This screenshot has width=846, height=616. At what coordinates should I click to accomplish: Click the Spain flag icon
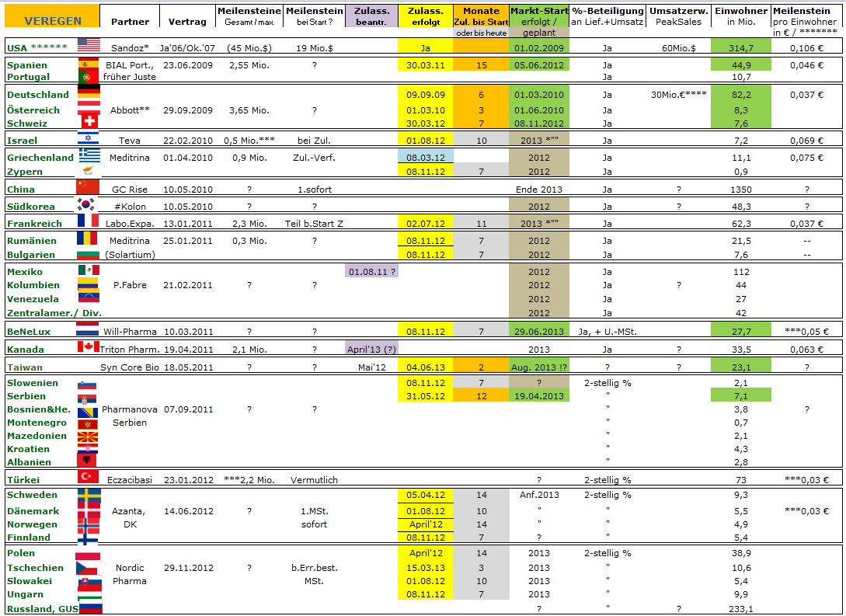pos(89,64)
